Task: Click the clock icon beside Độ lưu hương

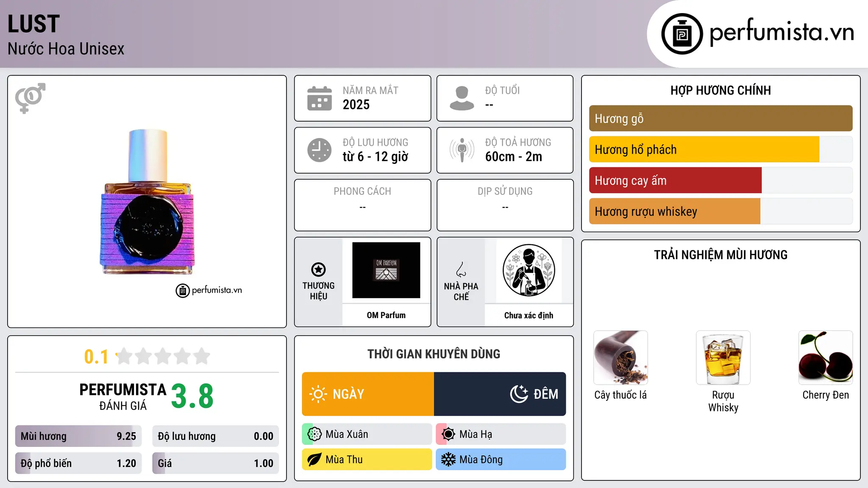Action: (x=320, y=150)
